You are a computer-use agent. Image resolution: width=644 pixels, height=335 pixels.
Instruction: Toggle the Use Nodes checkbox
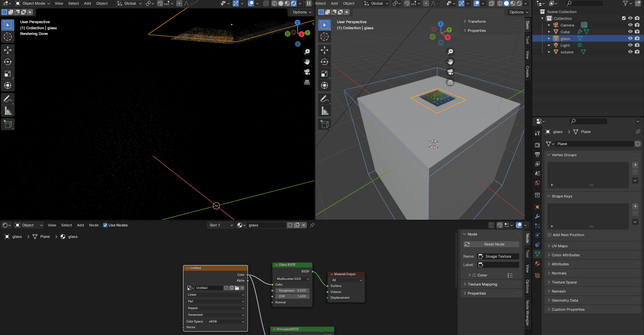pyautogui.click(x=105, y=225)
